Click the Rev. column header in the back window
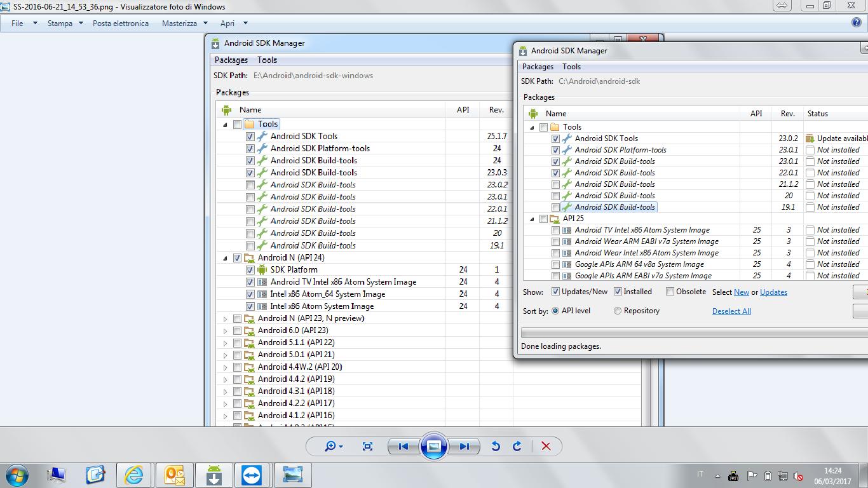The width and height of the screenshot is (868, 488). point(496,110)
